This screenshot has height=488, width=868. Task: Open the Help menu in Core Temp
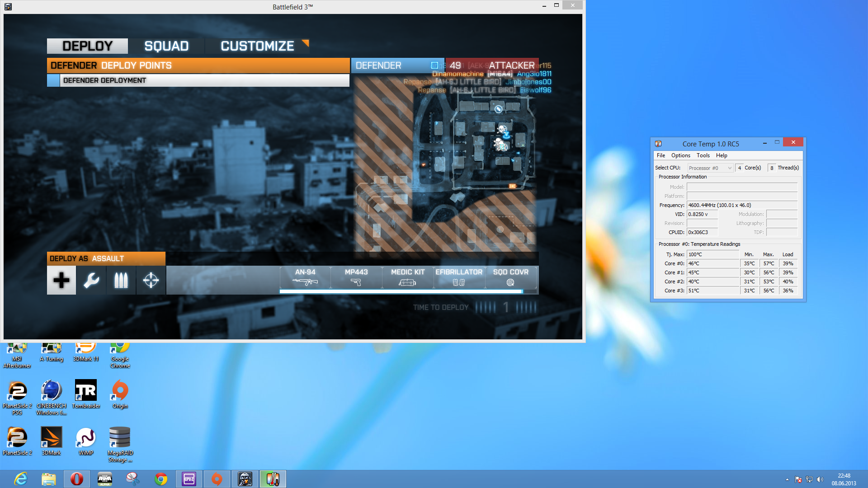[x=722, y=155]
